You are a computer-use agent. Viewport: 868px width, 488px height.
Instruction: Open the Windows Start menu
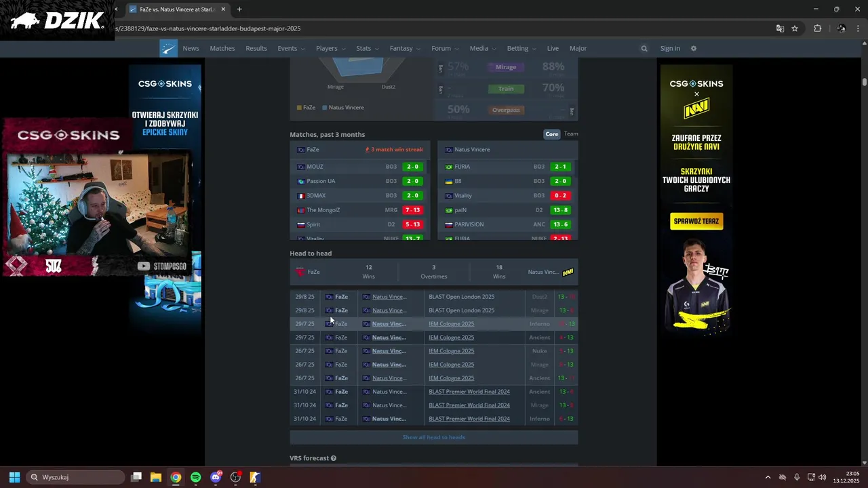pos(14,477)
